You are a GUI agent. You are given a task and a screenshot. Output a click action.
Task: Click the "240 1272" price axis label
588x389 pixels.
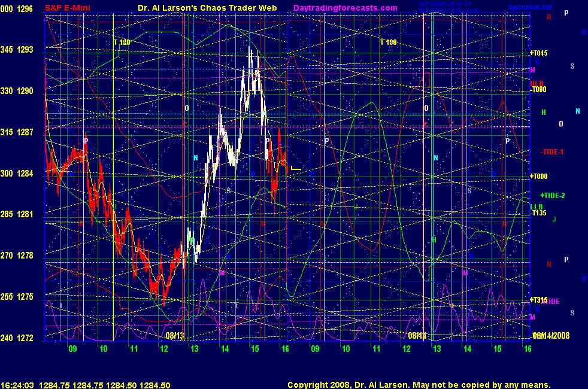17,338
